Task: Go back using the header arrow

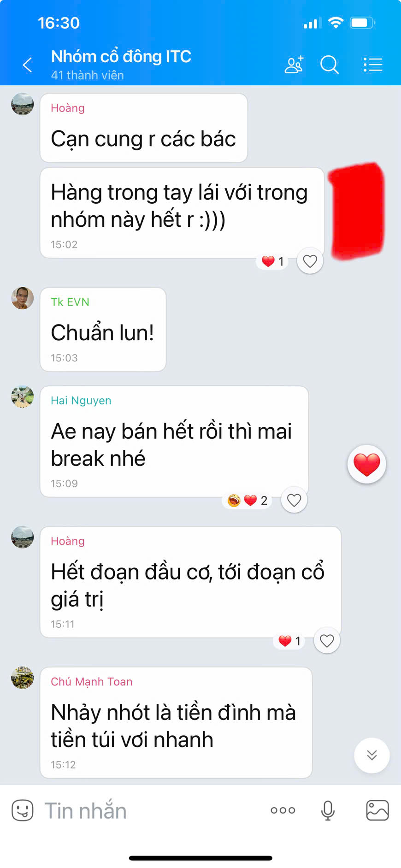Action: click(28, 65)
